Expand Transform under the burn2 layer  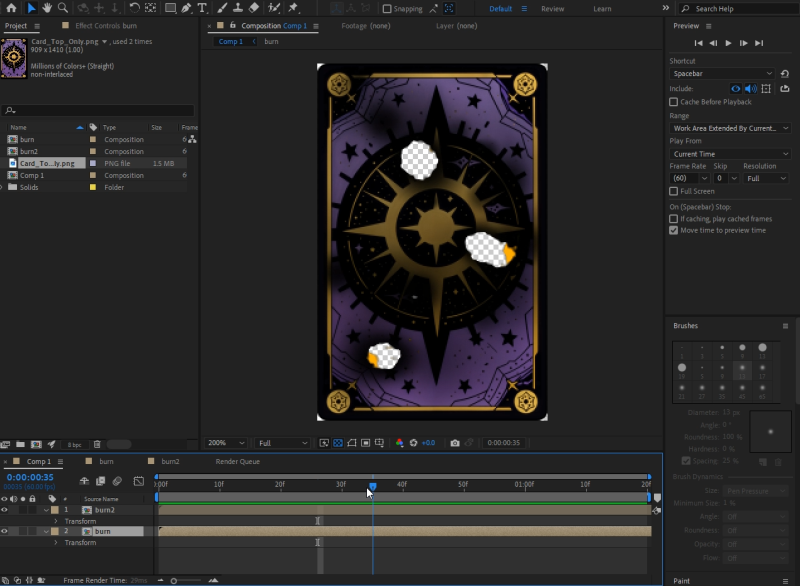[56, 521]
